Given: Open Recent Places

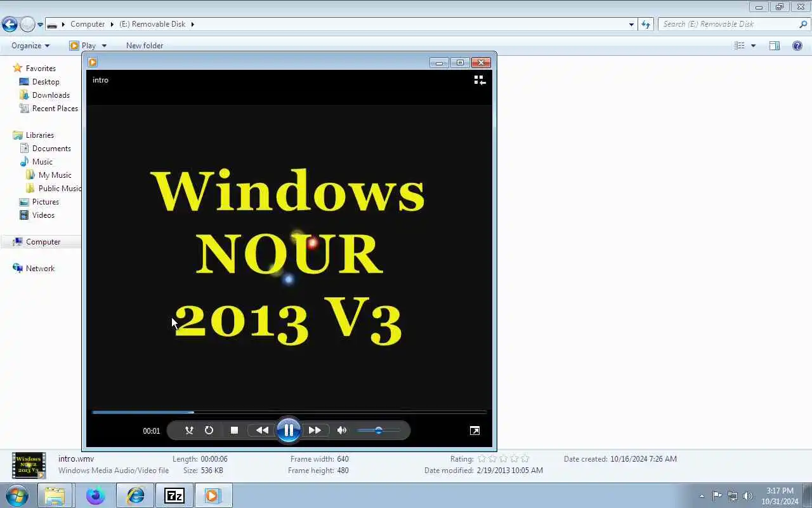Looking at the screenshot, I should coord(55,109).
